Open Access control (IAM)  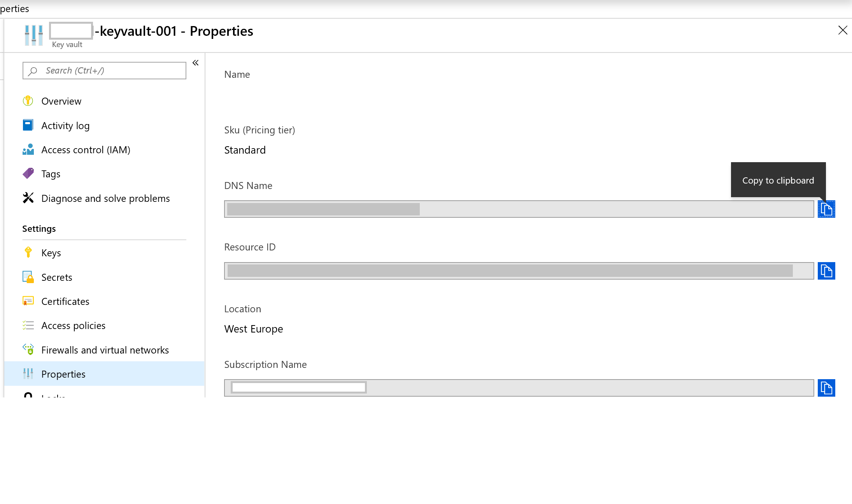86,150
